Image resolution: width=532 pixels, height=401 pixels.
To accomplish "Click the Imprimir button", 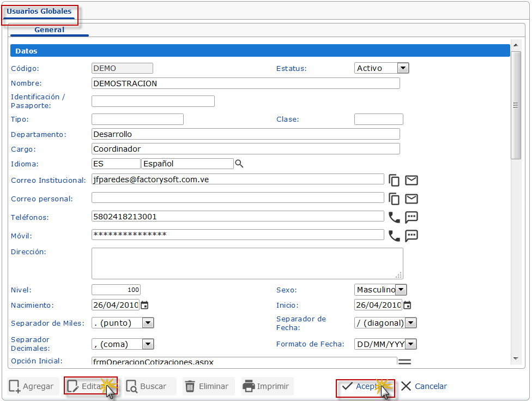I will [267, 386].
